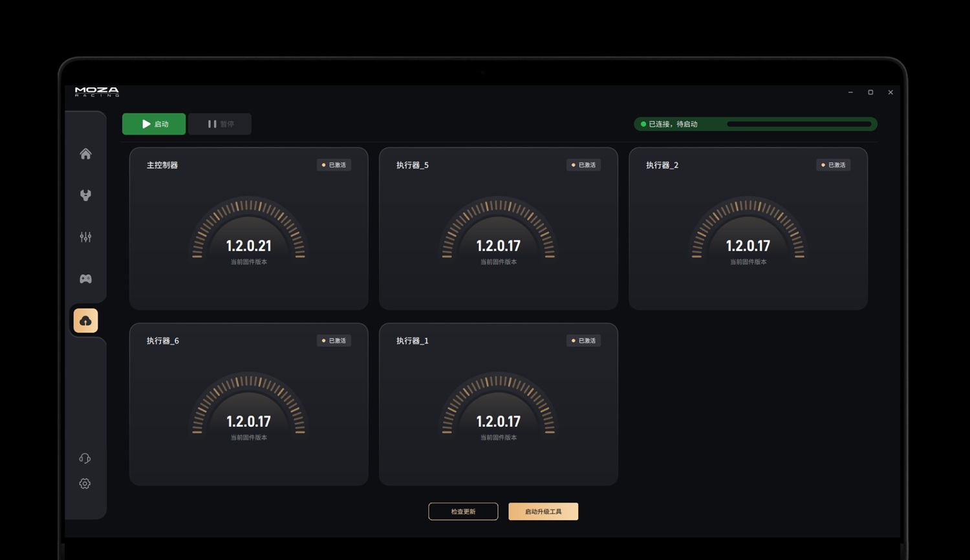Viewport: 970px width, 560px height.
Task: Click the 已激活 badge on 执行器_5 card
Action: click(583, 165)
